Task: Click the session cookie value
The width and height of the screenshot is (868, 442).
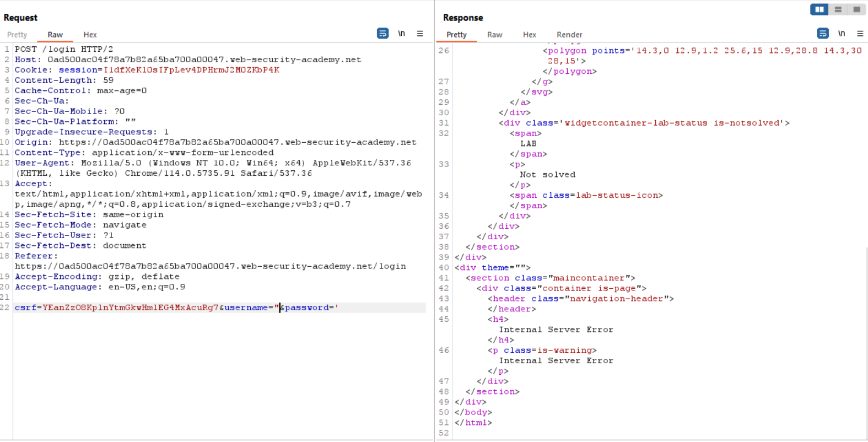Action: (191, 70)
